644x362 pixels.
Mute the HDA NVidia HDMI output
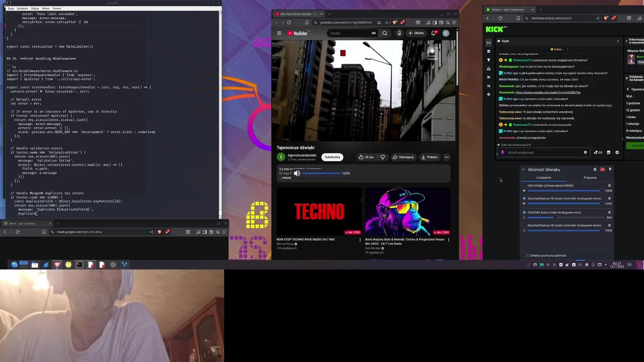pyautogui.click(x=524, y=191)
